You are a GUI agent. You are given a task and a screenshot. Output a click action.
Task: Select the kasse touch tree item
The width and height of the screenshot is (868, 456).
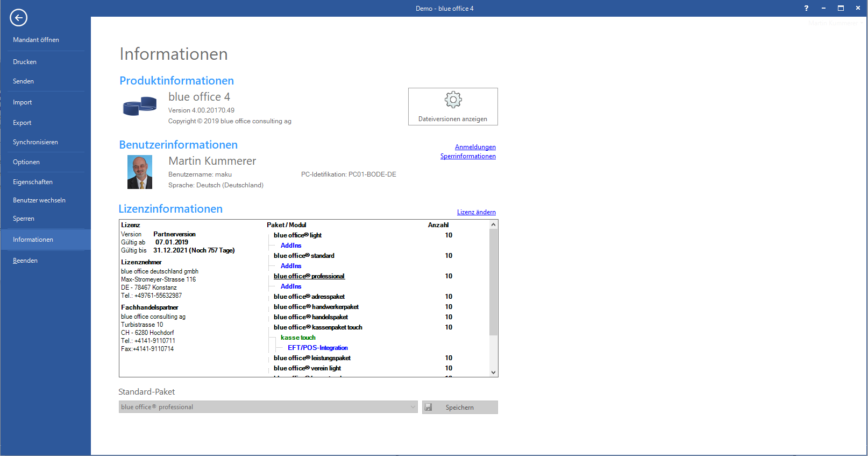pos(298,338)
